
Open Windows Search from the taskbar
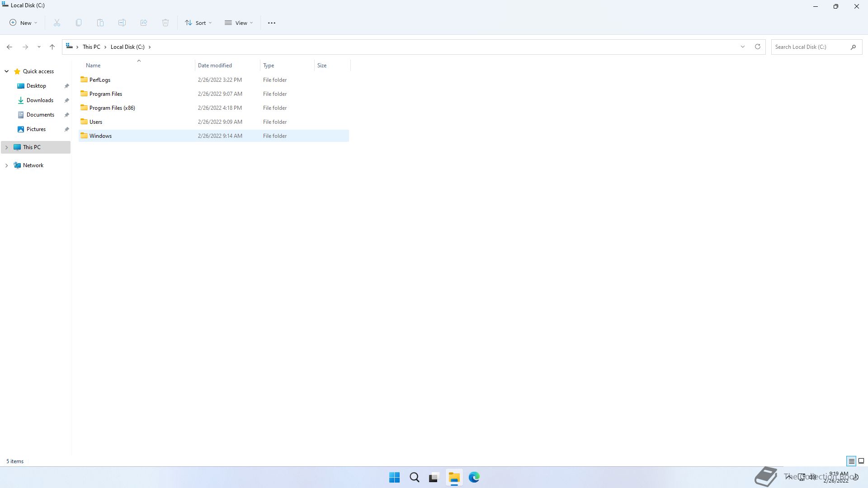coord(414,477)
